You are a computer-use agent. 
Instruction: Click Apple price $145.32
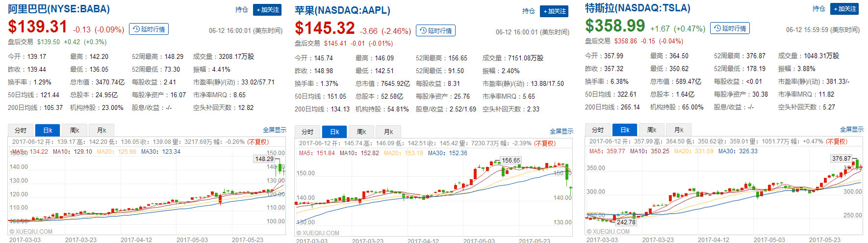tap(325, 28)
